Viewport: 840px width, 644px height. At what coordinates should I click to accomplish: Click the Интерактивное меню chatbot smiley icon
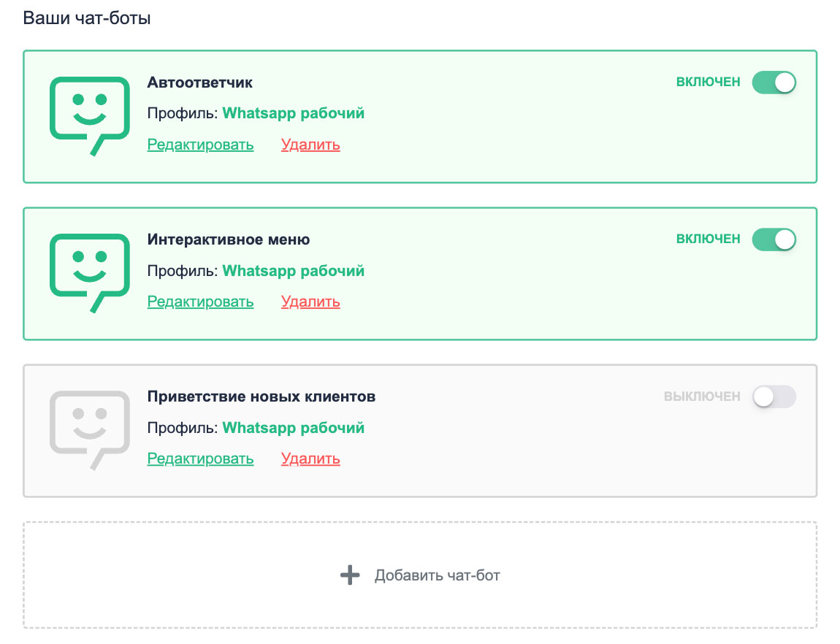(89, 270)
